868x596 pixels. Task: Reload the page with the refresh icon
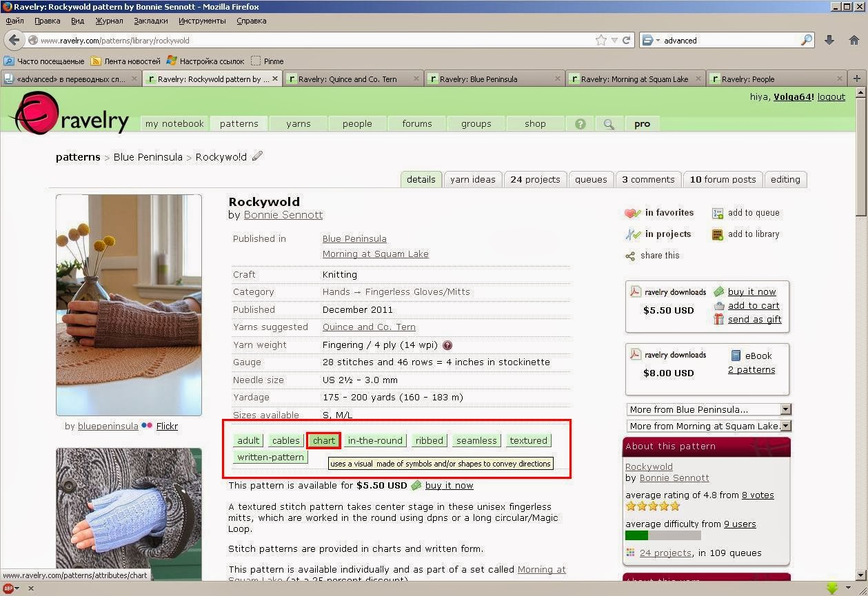[x=627, y=40]
